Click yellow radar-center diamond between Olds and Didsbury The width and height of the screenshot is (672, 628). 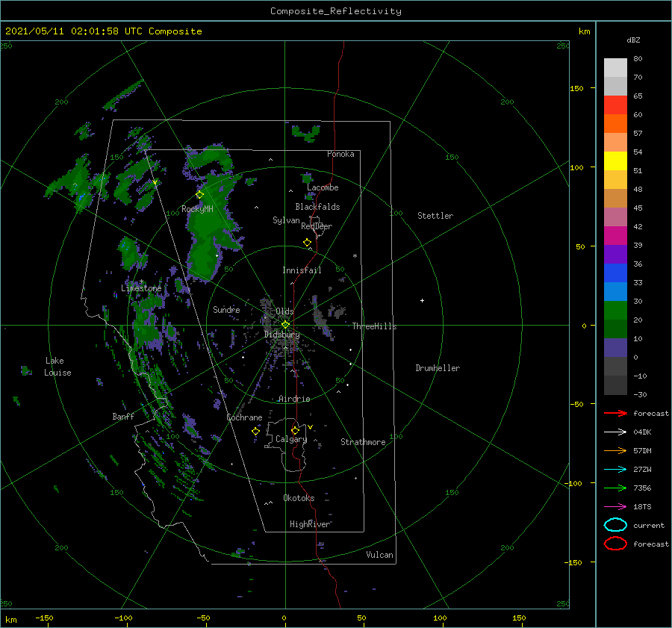tap(285, 325)
